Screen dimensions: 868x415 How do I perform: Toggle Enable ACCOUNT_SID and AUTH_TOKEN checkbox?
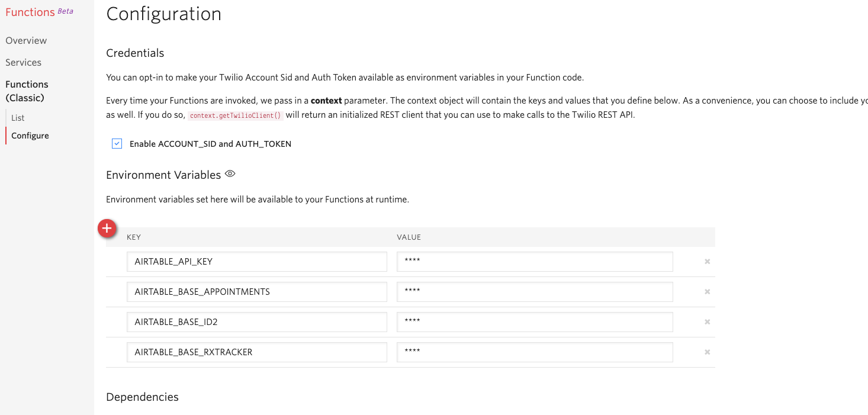point(117,144)
